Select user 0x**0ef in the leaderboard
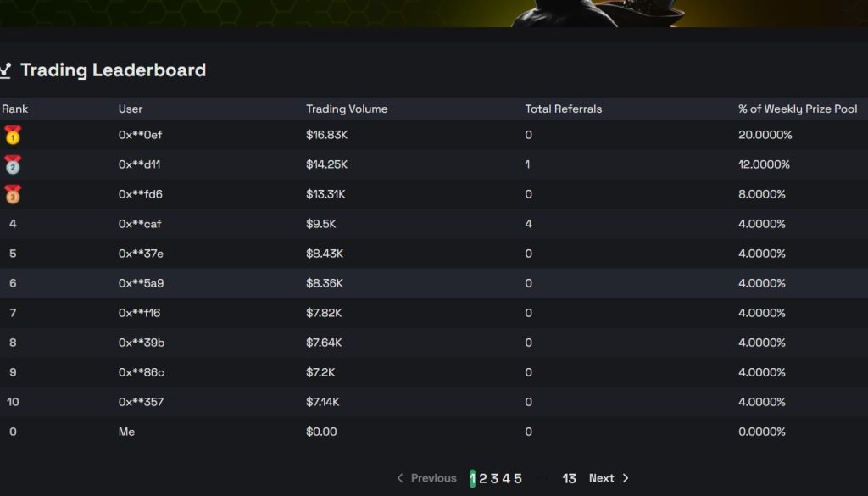 (x=141, y=135)
